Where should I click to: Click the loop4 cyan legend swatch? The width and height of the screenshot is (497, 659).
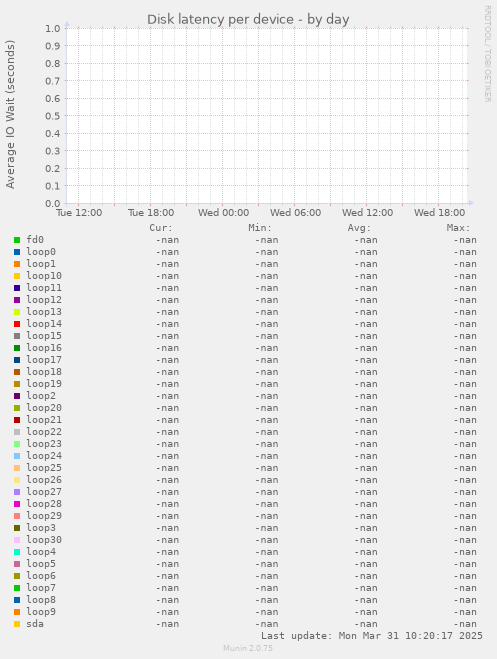[x=17, y=552]
